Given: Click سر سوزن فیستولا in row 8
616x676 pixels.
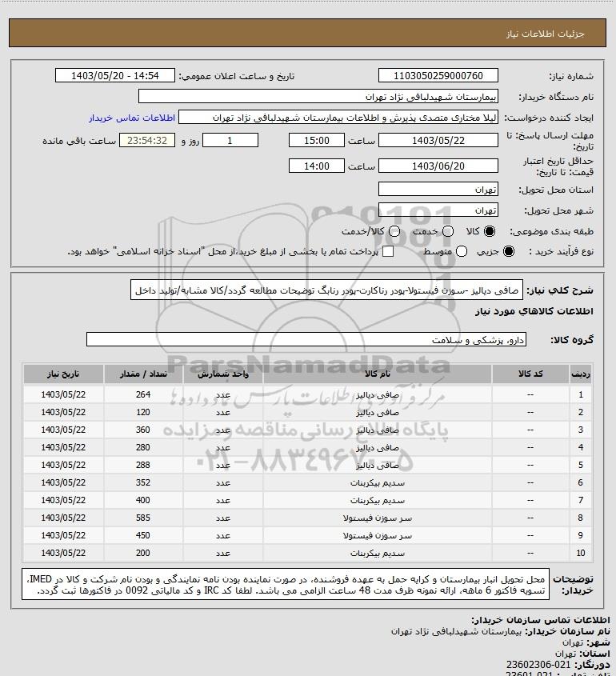Looking at the screenshot, I should [377, 518].
